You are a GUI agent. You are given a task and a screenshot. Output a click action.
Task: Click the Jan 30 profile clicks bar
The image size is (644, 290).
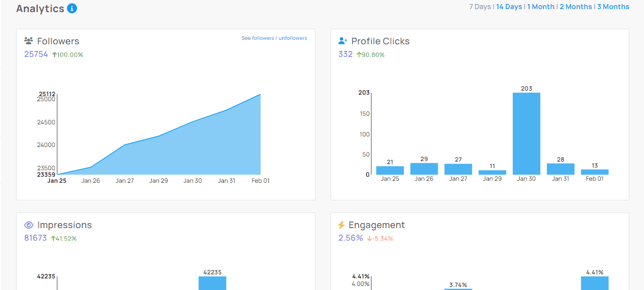pos(526,133)
